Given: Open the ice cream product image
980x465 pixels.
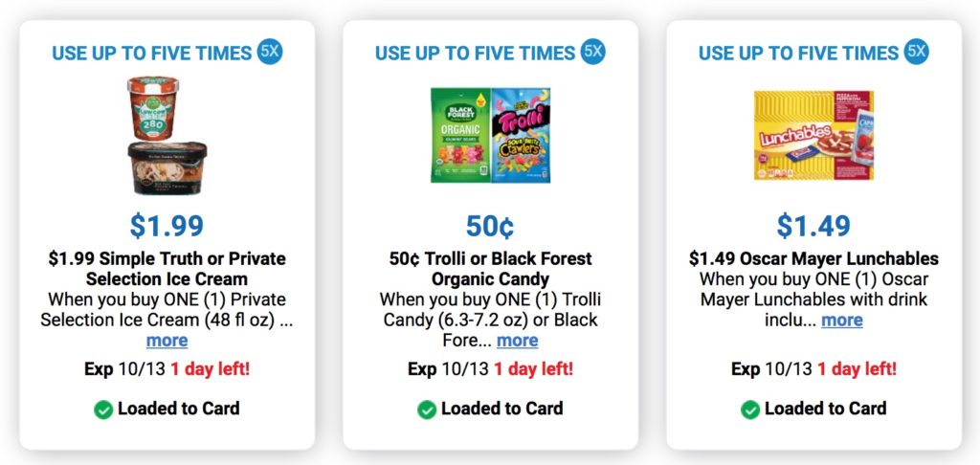Looking at the screenshot, I should pos(167,135).
